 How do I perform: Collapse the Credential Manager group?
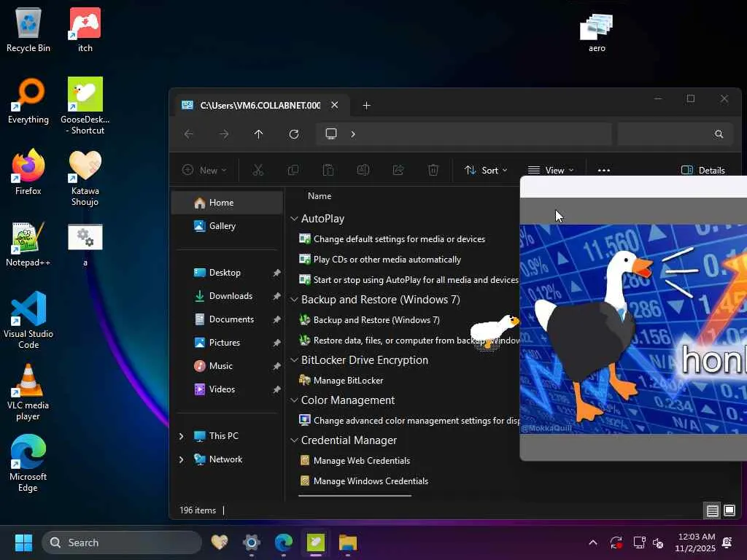(294, 440)
